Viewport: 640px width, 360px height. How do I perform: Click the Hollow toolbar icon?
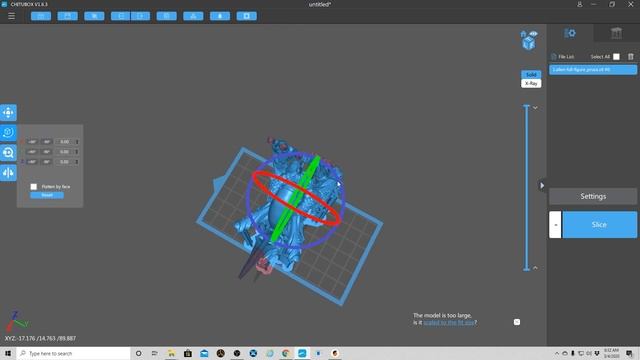(x=220, y=16)
